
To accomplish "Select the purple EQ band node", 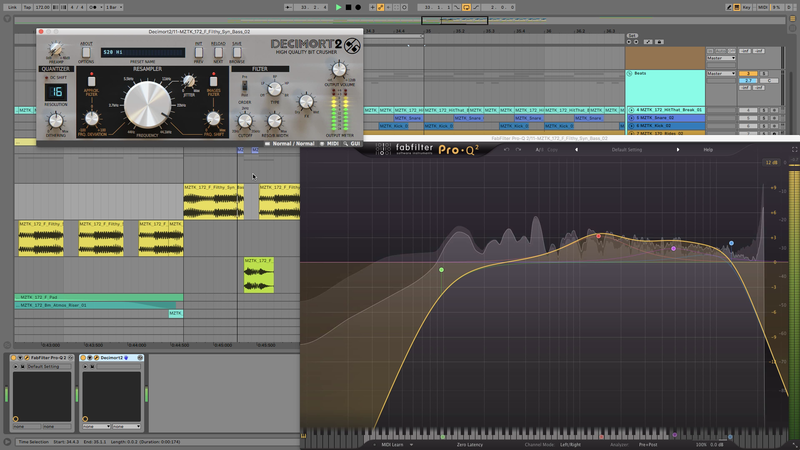I will pos(673,248).
